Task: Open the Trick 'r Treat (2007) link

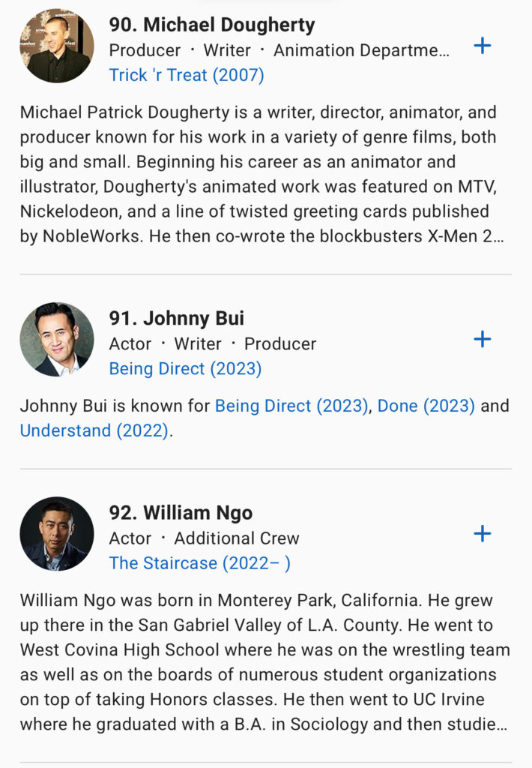Action: coord(187,75)
